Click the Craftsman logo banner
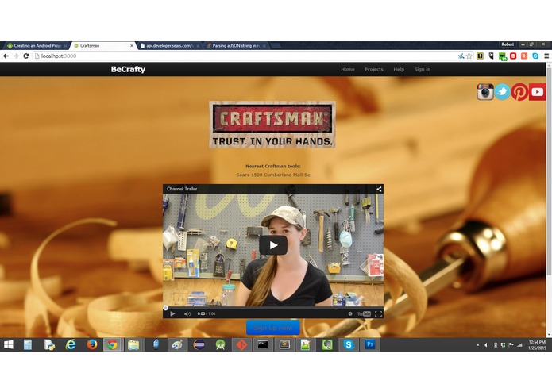The image size is (552, 392). [x=272, y=124]
